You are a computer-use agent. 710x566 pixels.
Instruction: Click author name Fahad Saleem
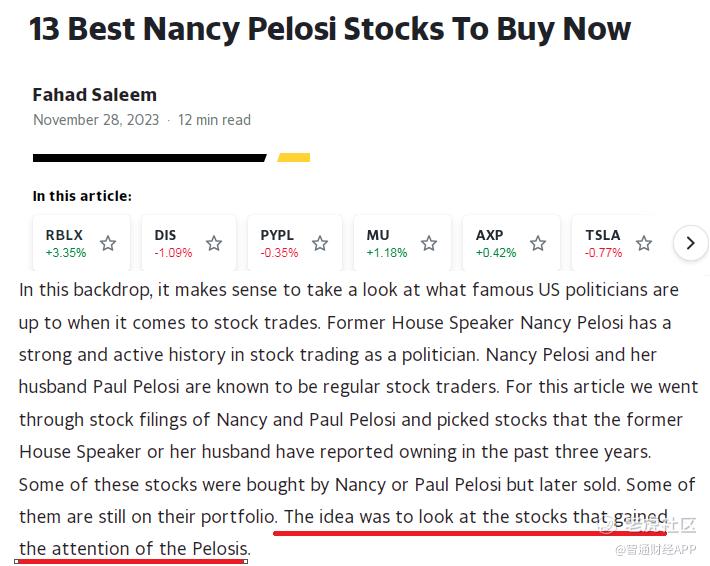pos(94,95)
